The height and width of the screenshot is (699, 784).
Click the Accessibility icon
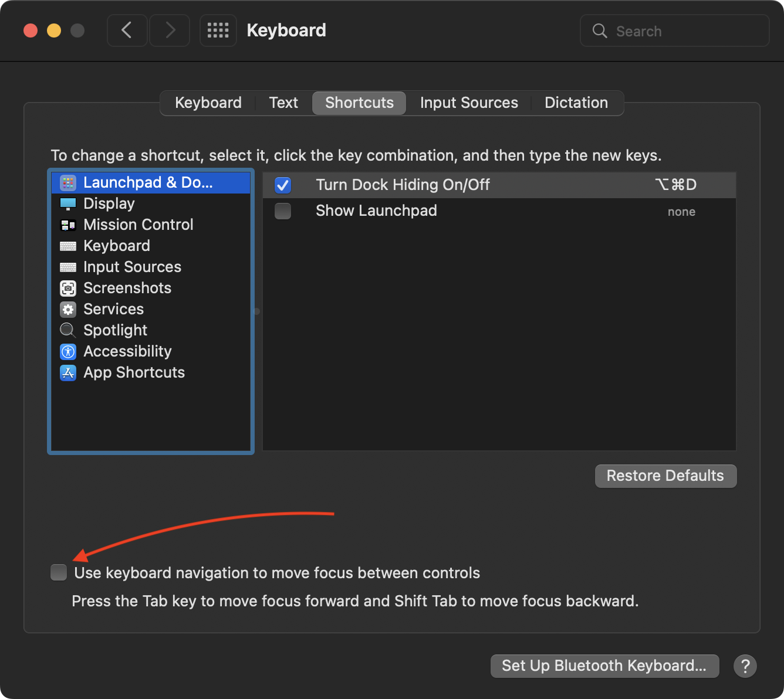pyautogui.click(x=68, y=352)
